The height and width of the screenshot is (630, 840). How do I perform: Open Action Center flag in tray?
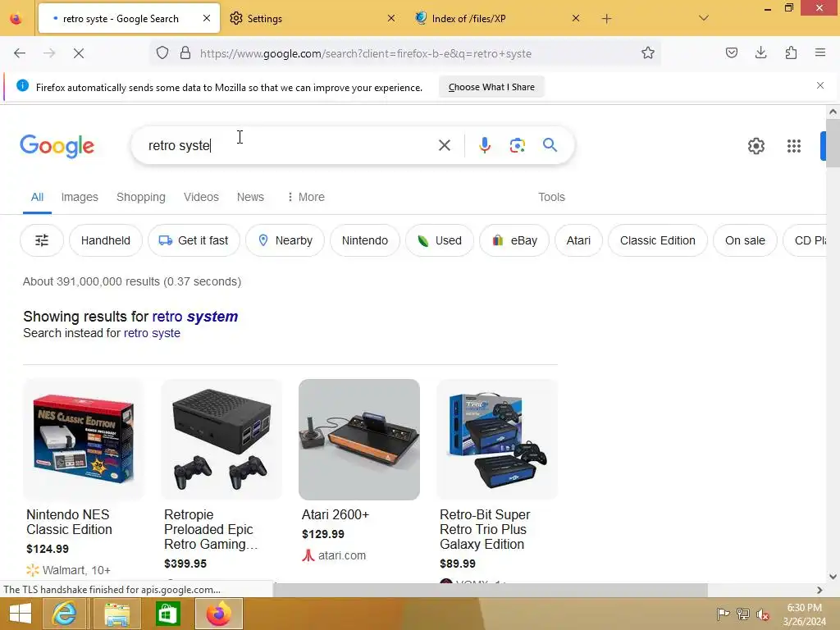tap(723, 614)
